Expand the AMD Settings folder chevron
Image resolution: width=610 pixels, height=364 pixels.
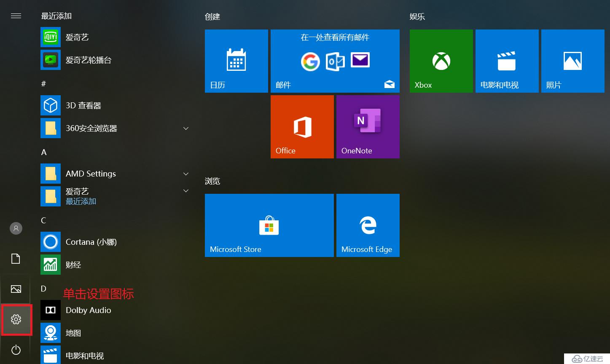[x=186, y=174]
